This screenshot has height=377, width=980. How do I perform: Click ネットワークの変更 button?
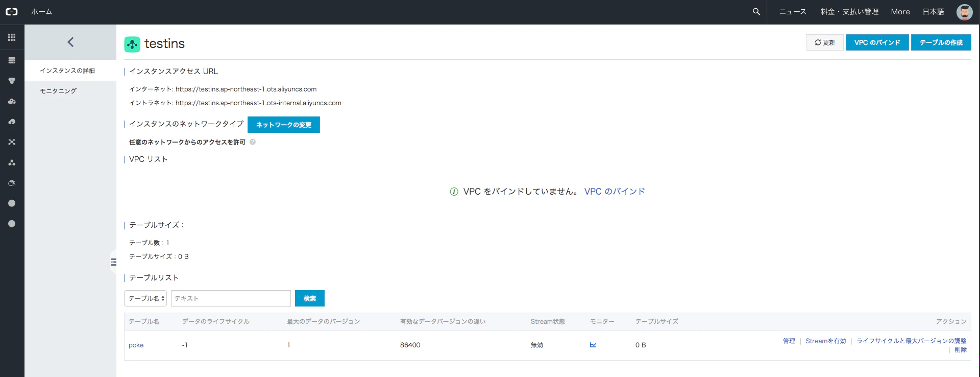pos(284,125)
